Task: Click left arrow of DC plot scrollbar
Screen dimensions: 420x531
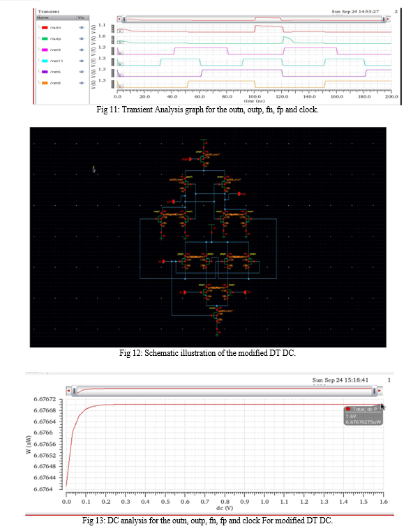Action: 68,391
